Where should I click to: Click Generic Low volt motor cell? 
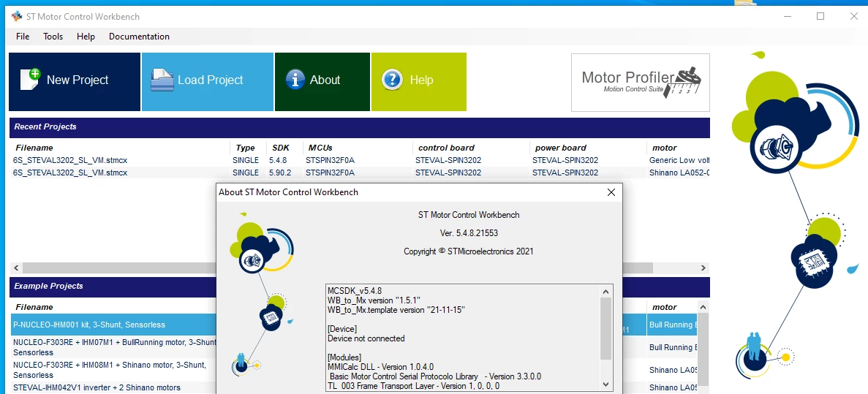[679, 160]
